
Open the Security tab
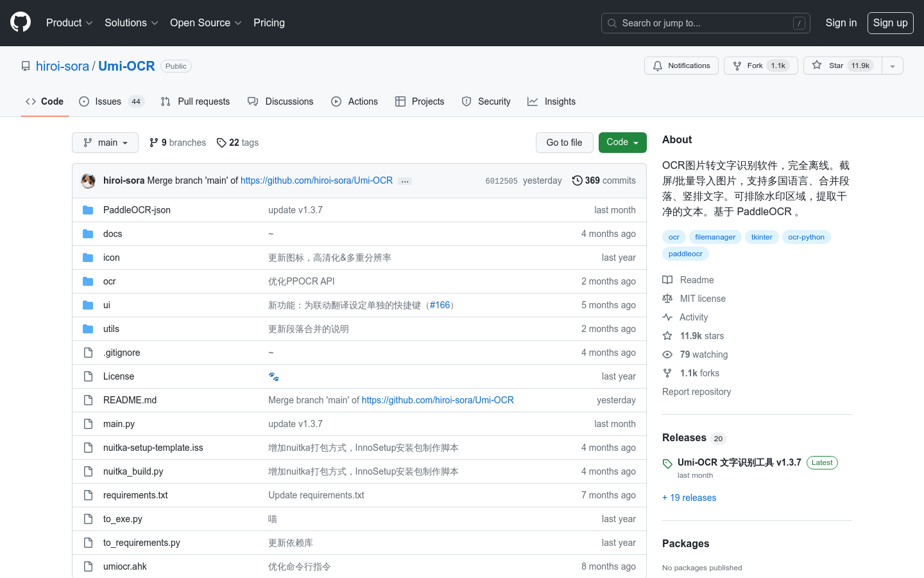(x=486, y=101)
